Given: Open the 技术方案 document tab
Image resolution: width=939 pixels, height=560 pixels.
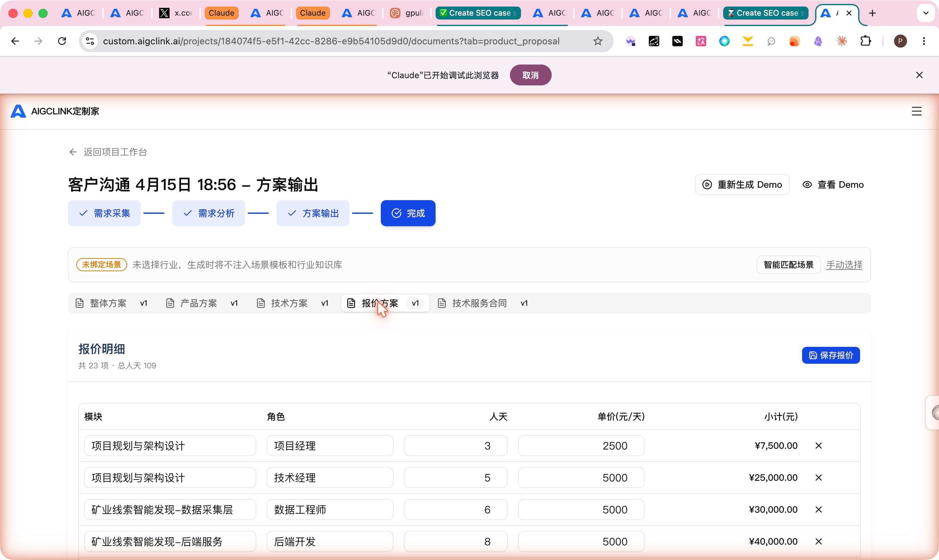Looking at the screenshot, I should point(292,303).
